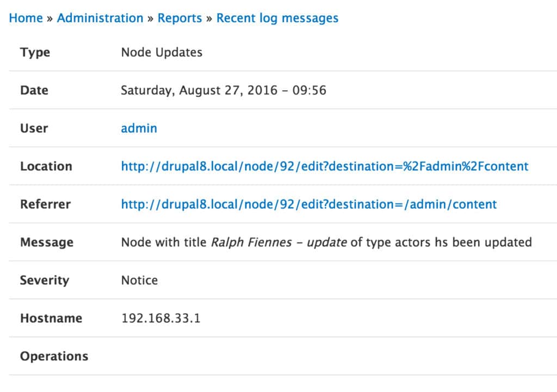
Task: Click the Referrer row label
Action: pyautogui.click(x=45, y=204)
